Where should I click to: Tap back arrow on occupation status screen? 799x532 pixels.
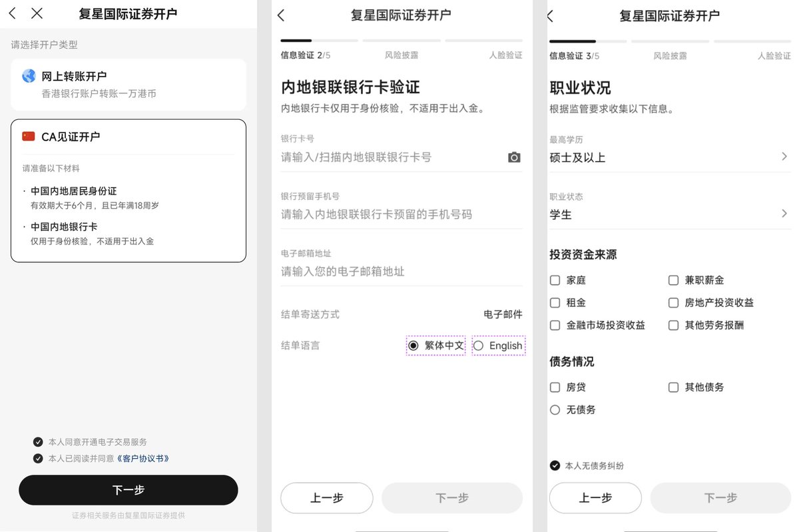tap(550, 15)
